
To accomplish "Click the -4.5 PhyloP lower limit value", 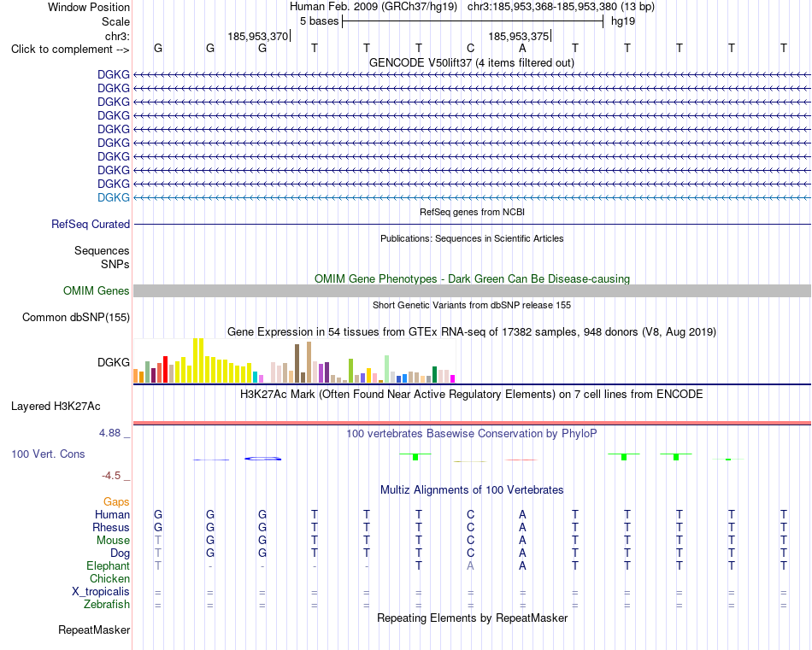I will (x=111, y=476).
